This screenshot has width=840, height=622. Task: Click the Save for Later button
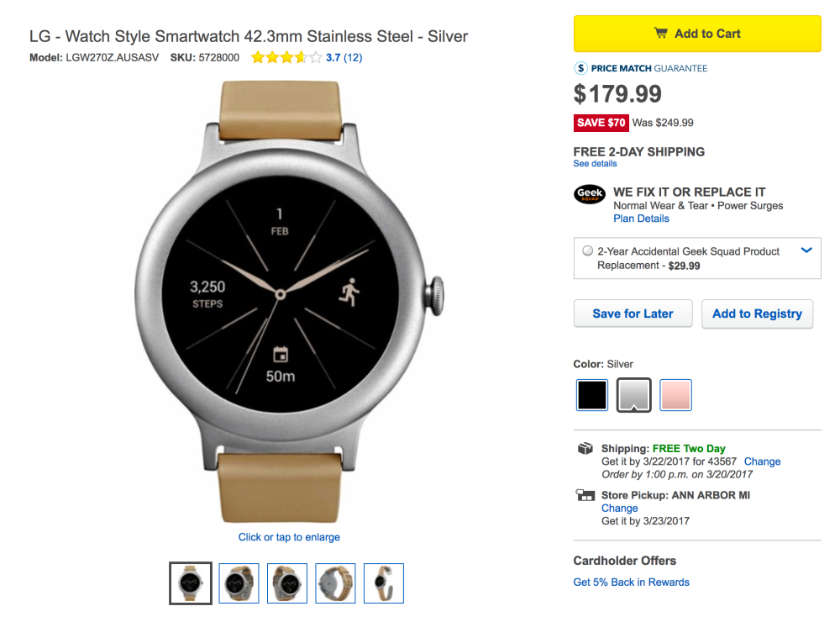(633, 314)
